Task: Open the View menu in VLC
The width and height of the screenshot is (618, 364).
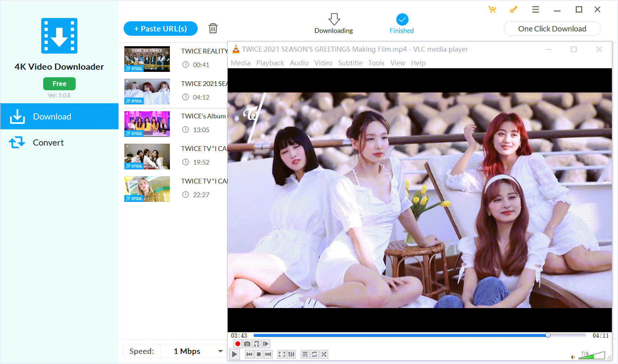Action: pyautogui.click(x=398, y=63)
